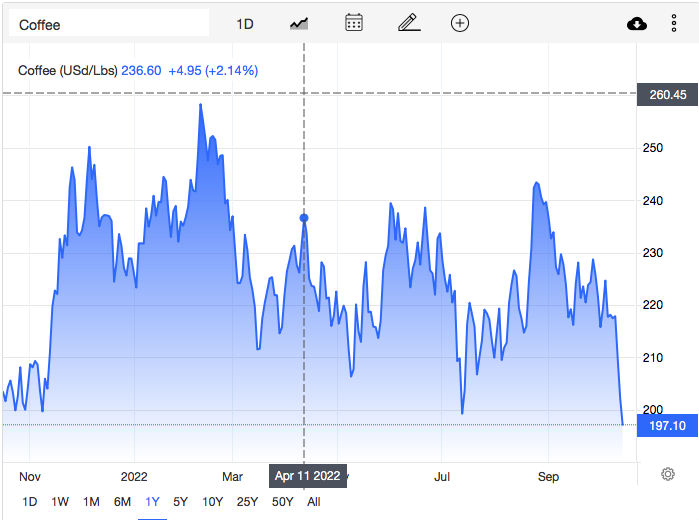Select the active 1Y time range
The height and width of the screenshot is (520, 699).
click(x=152, y=502)
